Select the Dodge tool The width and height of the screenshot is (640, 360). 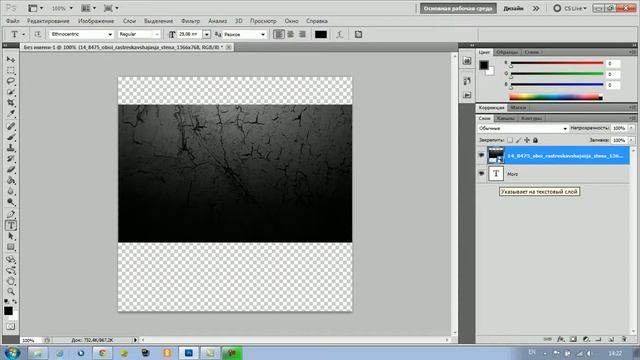(11, 202)
